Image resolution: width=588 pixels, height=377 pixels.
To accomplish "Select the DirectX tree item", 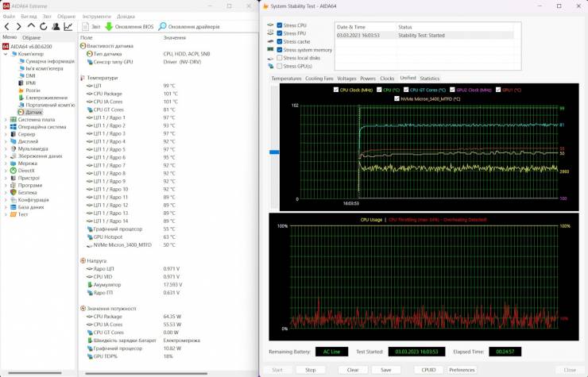I will click(26, 171).
